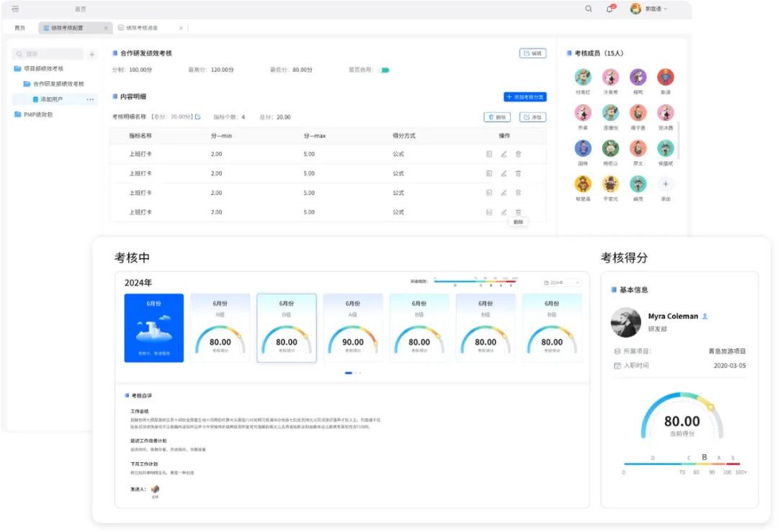
Task: Open the 2024年 year selector dropdown
Action: point(560,282)
